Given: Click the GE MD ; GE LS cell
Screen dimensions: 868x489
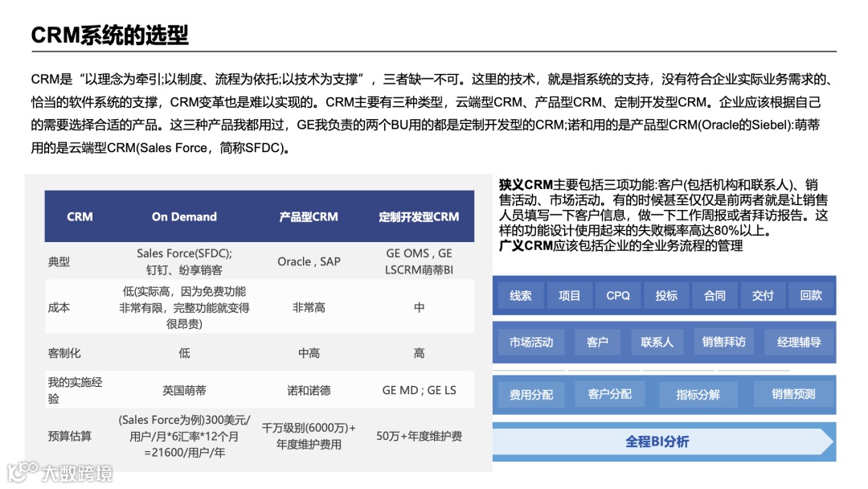Looking at the screenshot, I should point(419,390).
